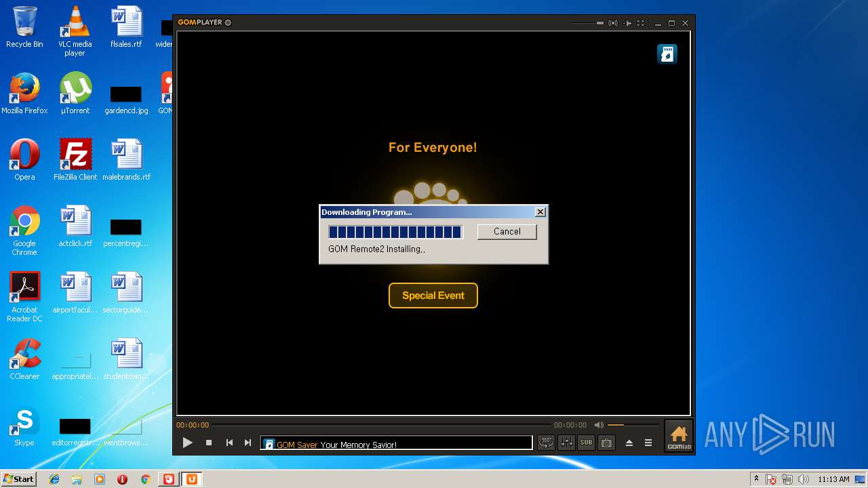Click the elapsed time 00:00:00 display
This screenshot has width=868, height=488.
[x=193, y=425]
